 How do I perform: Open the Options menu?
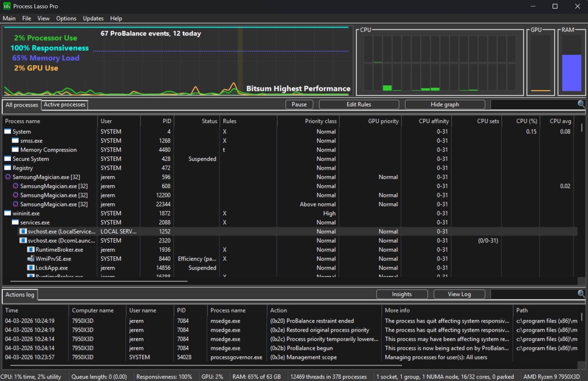[66, 18]
